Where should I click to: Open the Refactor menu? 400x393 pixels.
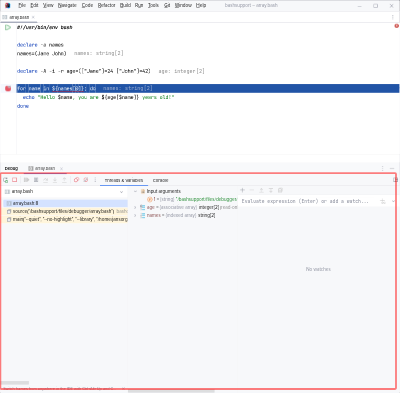pos(107,5)
